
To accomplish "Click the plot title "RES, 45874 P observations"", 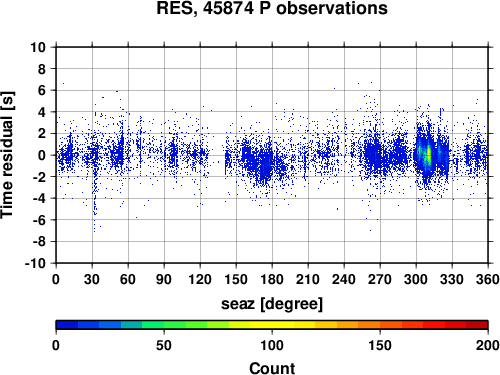I will tap(272, 8).
